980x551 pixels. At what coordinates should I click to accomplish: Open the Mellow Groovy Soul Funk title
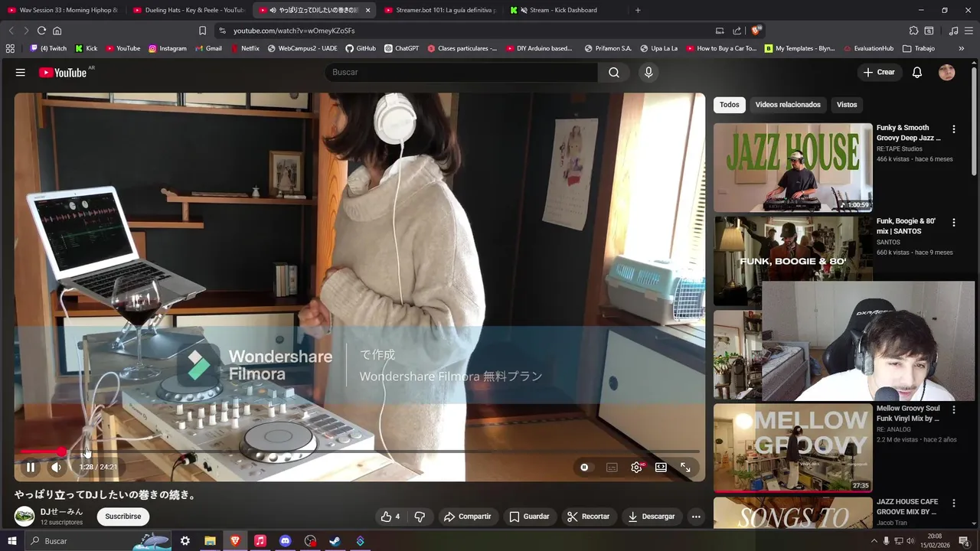[x=908, y=414]
